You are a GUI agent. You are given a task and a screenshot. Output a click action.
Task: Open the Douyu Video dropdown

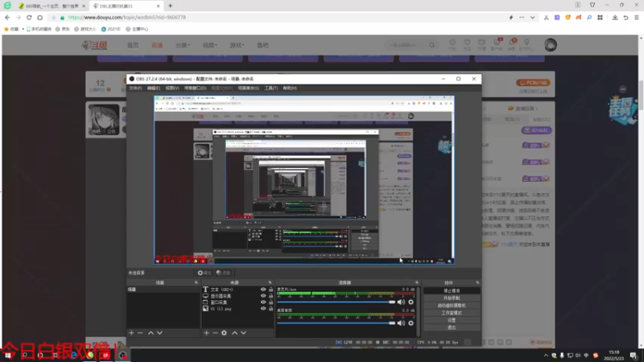click(209, 45)
